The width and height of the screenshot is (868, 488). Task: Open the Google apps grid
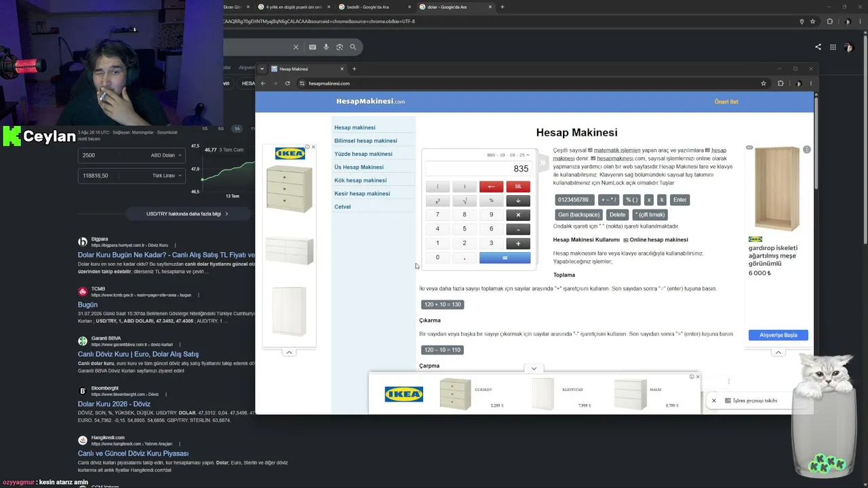click(x=833, y=47)
